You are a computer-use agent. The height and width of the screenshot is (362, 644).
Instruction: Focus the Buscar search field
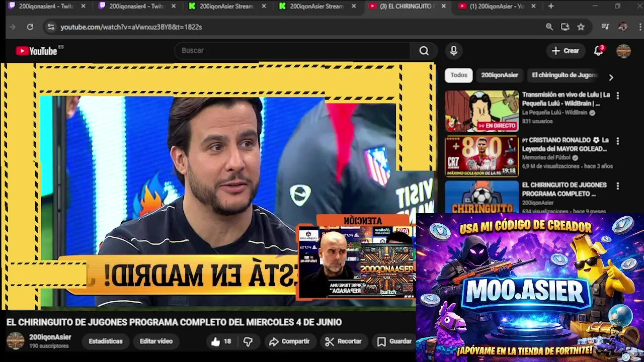pyautogui.click(x=293, y=51)
